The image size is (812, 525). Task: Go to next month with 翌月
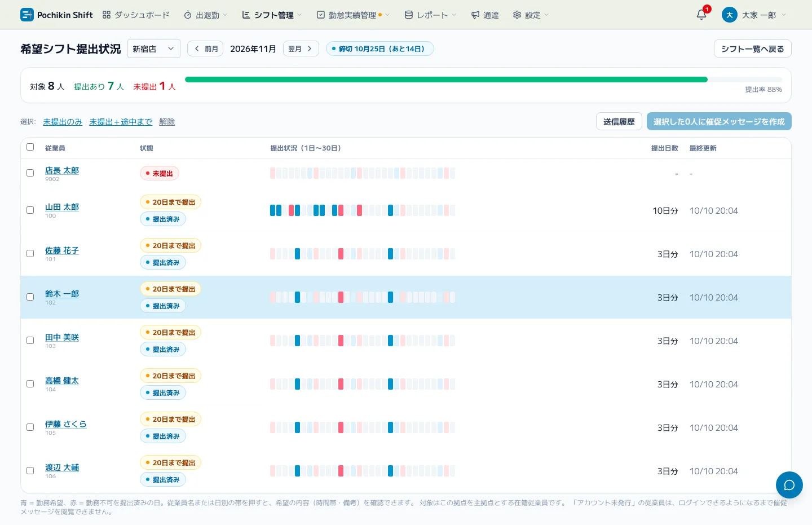(301, 48)
